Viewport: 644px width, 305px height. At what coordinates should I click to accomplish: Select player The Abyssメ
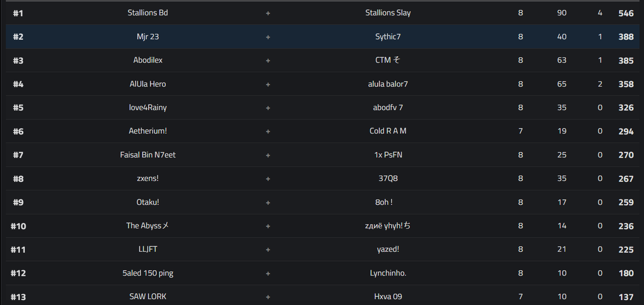[x=148, y=226]
